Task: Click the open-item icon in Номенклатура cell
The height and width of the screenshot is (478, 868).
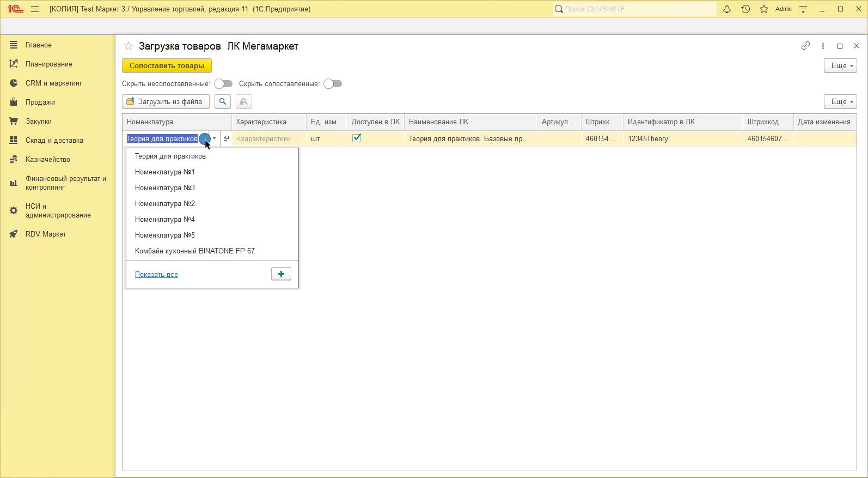Action: point(226,138)
